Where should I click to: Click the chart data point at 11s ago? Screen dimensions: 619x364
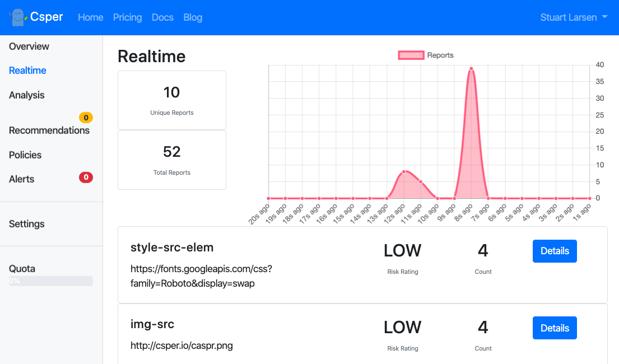coord(421,182)
